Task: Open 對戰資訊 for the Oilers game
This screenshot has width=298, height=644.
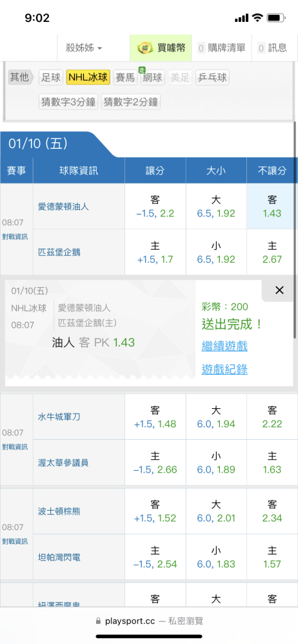Action: (x=15, y=236)
